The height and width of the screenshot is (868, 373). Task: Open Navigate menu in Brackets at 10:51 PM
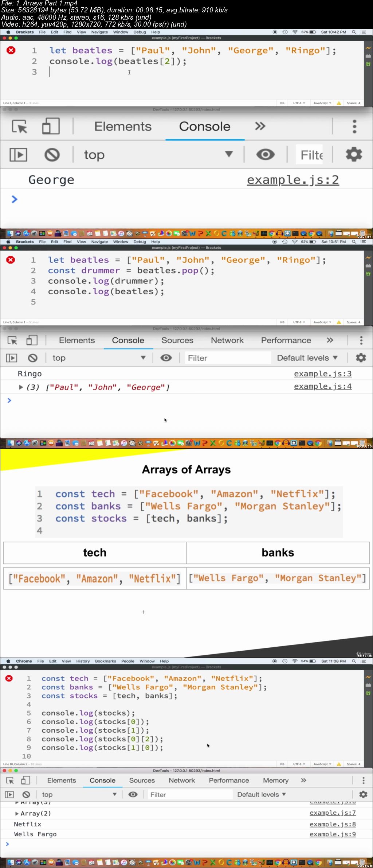(x=99, y=242)
